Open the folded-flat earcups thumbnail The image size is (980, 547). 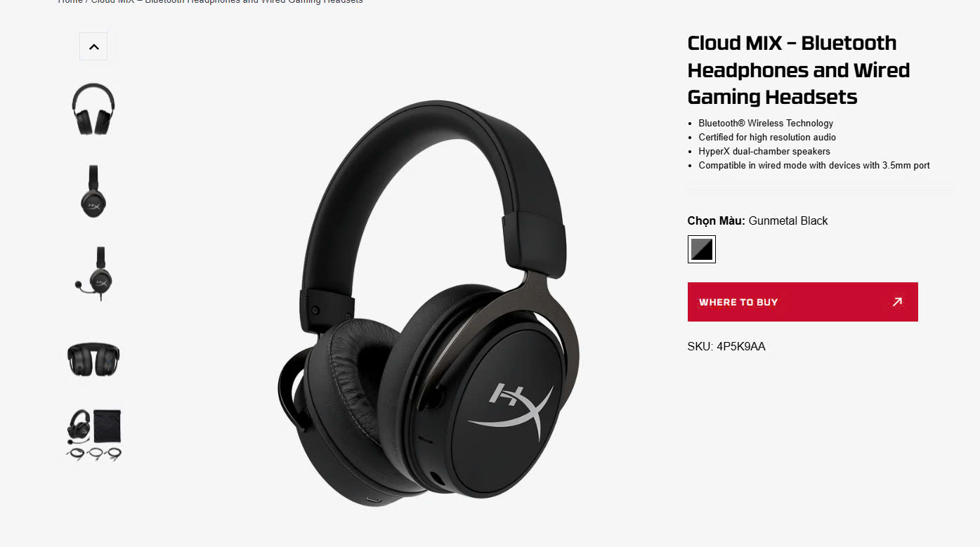tap(93, 358)
